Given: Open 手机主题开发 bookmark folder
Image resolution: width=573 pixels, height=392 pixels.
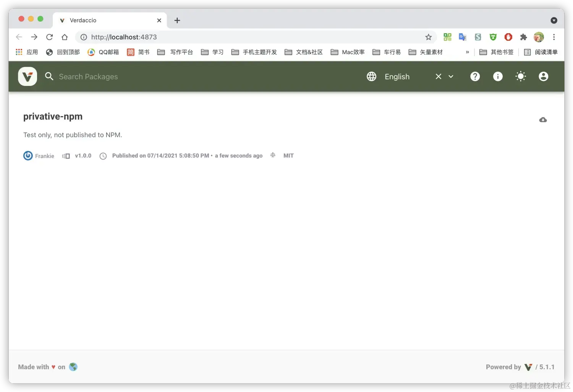Looking at the screenshot, I should pos(254,52).
